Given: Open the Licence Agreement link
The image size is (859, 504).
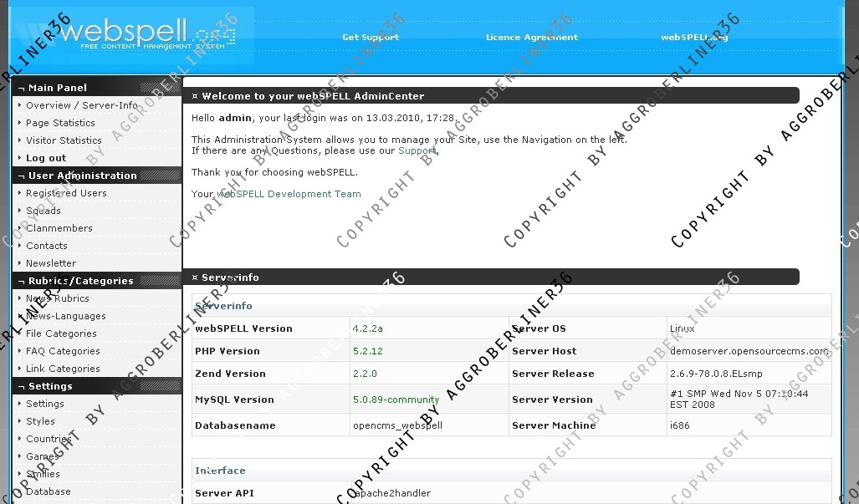Looking at the screenshot, I should [x=531, y=38].
